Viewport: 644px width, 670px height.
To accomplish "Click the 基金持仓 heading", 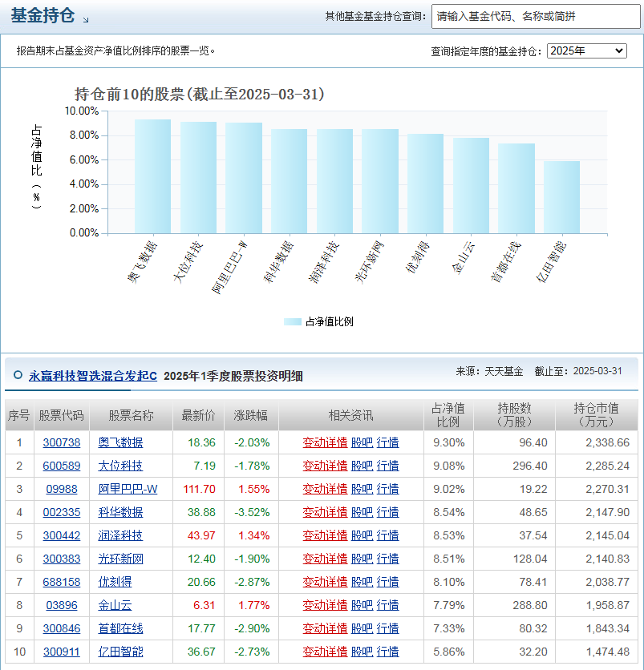I will 43,16.
